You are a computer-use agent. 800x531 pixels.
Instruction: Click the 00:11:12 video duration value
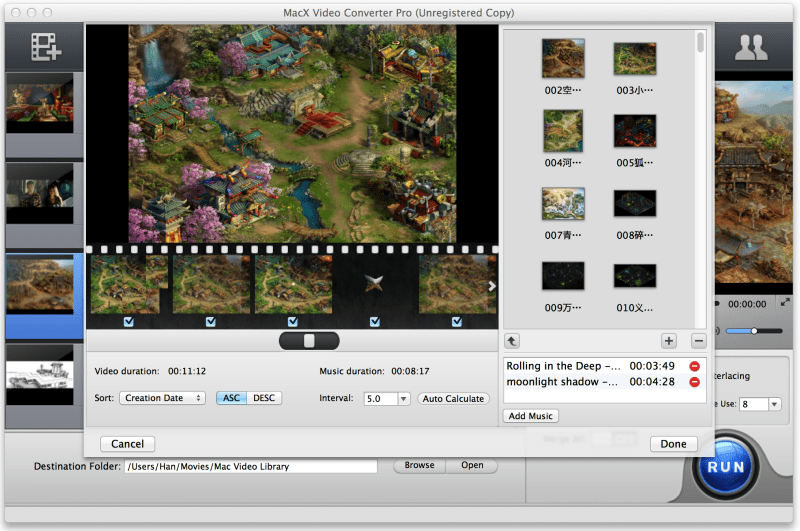[x=187, y=371]
